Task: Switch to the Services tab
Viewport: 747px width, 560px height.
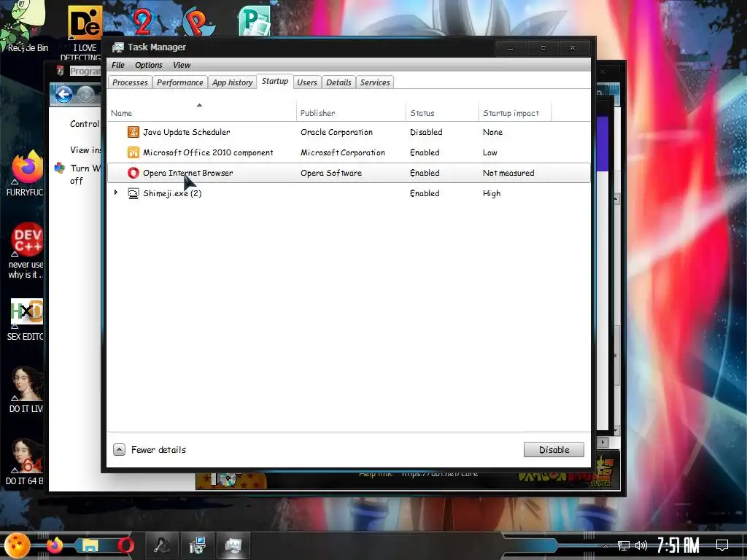Action: click(375, 82)
